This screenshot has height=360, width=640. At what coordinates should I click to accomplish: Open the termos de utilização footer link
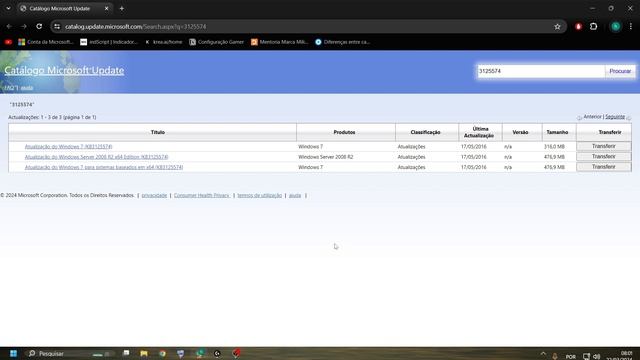pos(260,196)
